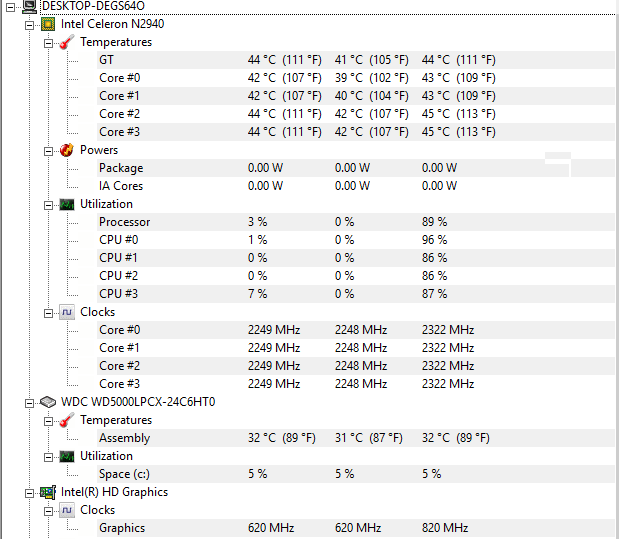Screen dimensions: 619x539
Task: Click the CPU chip icon for Intel Celeron N2940
Action: (x=48, y=24)
